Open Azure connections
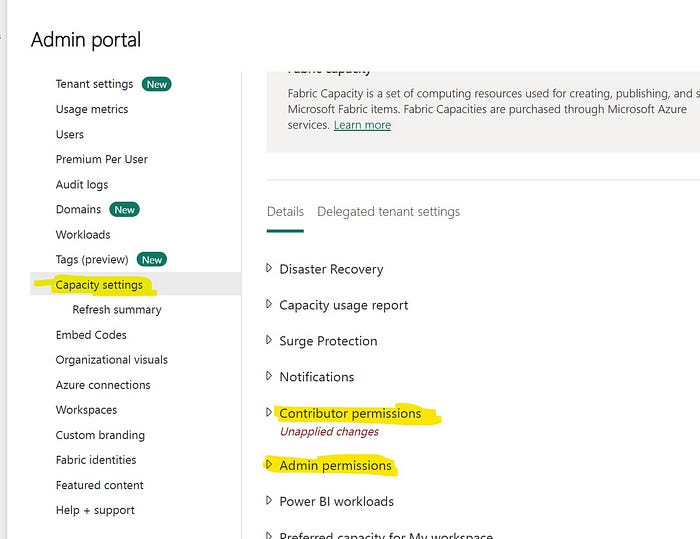The width and height of the screenshot is (700, 539). tap(103, 385)
